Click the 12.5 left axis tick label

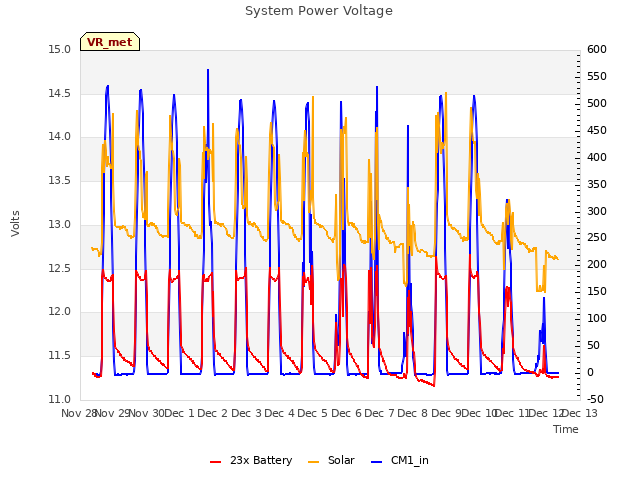coord(60,269)
